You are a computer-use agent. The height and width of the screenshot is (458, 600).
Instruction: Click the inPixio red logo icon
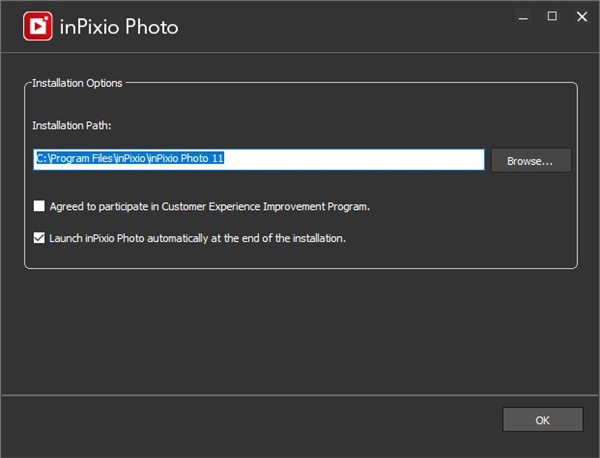[37, 27]
